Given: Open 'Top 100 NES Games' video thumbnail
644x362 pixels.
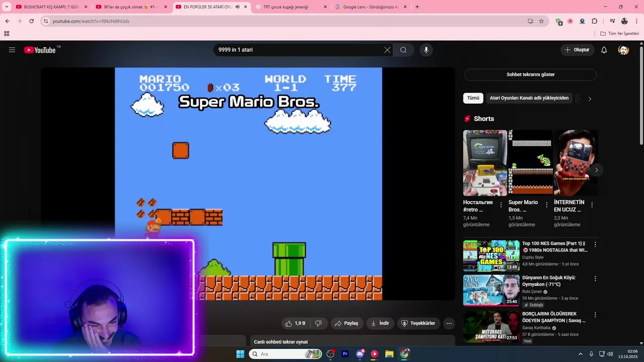Looking at the screenshot, I should (x=491, y=256).
